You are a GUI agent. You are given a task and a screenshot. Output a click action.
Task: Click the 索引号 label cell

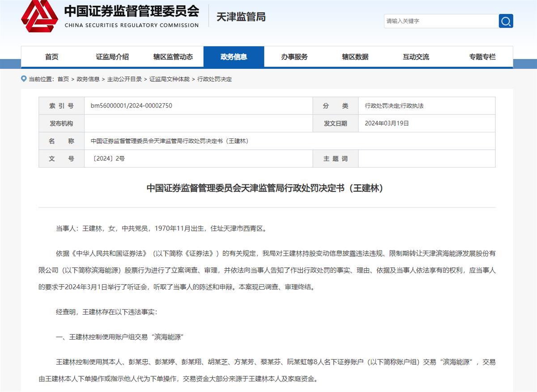coord(61,106)
